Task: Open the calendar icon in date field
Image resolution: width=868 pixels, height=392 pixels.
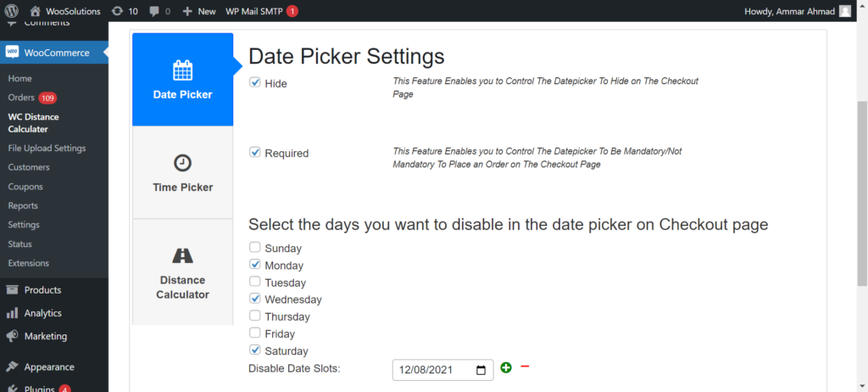Action: pos(481,369)
